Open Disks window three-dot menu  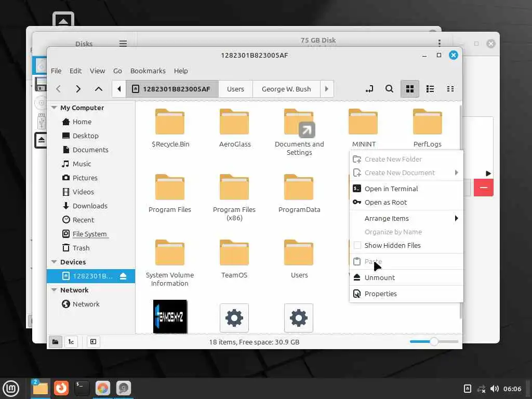point(440,43)
